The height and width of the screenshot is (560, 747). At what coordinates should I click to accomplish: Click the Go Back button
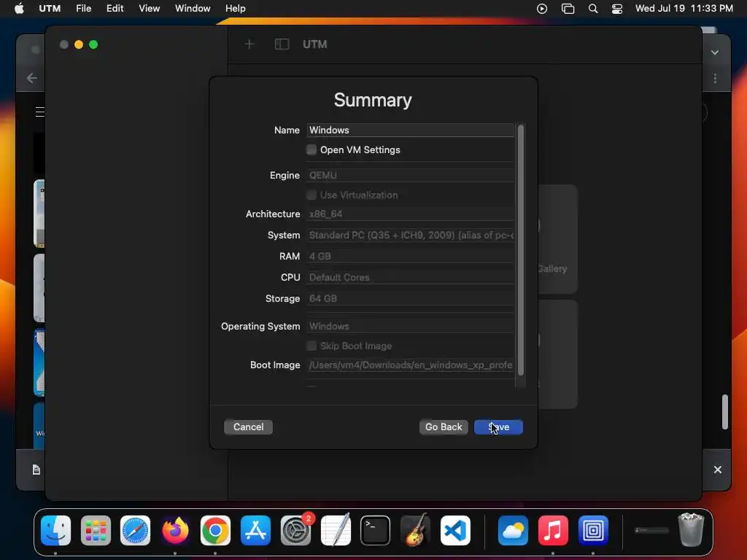tap(444, 427)
